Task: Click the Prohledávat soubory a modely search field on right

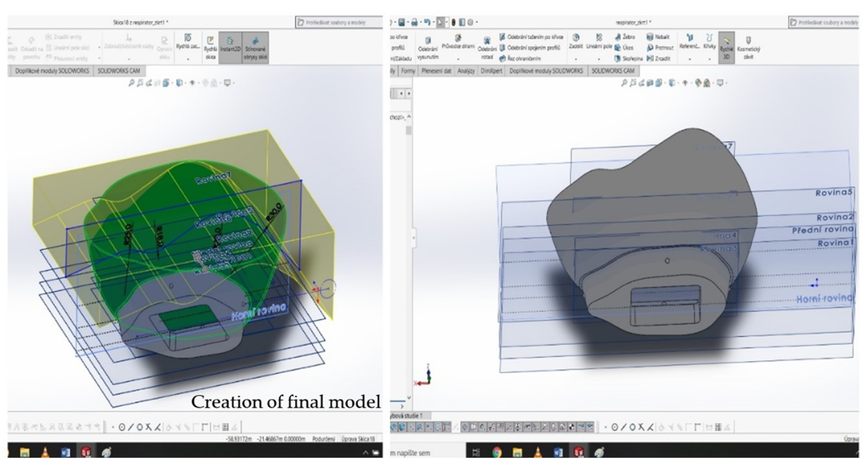Action: point(824,23)
